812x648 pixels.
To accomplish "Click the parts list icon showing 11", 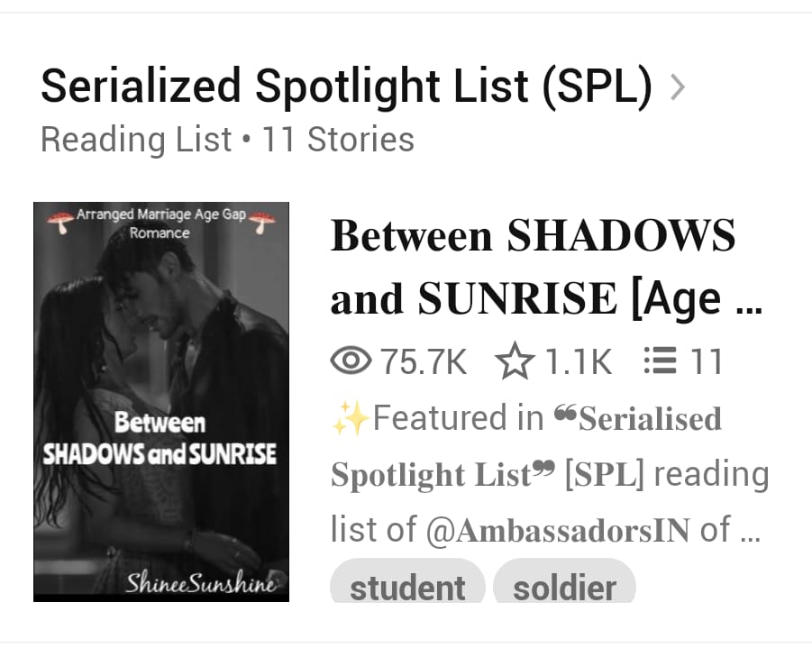I will [661, 360].
